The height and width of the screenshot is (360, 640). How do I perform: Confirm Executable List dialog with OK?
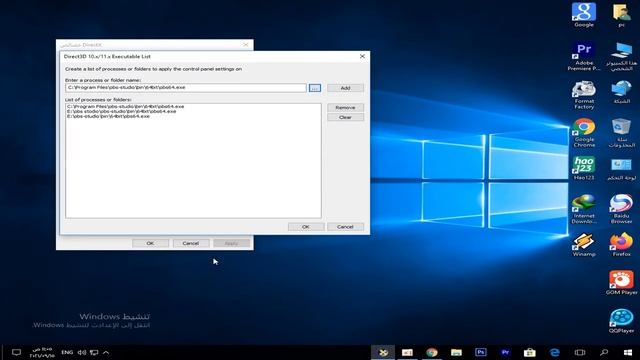point(306,227)
